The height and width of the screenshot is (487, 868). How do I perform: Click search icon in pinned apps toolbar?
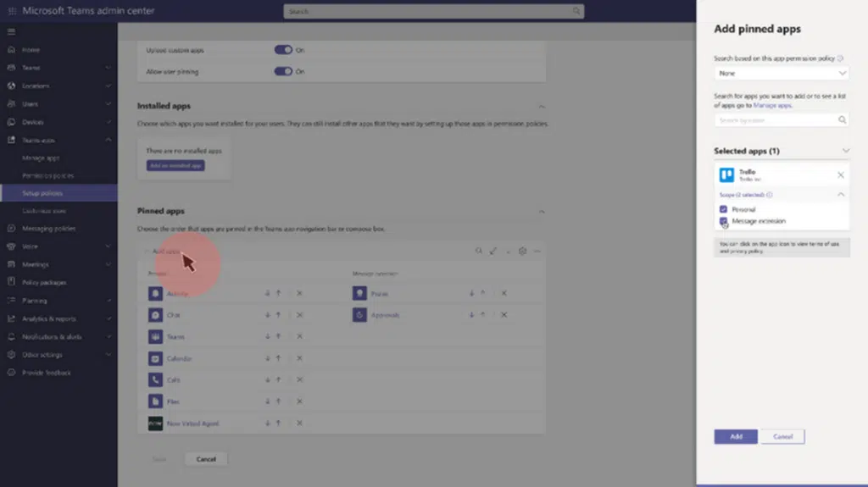pyautogui.click(x=479, y=252)
